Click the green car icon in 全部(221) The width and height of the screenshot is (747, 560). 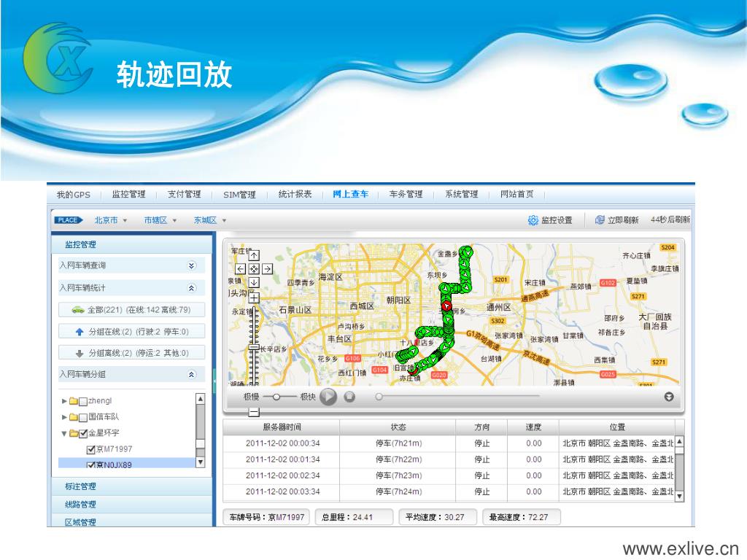coord(78,310)
